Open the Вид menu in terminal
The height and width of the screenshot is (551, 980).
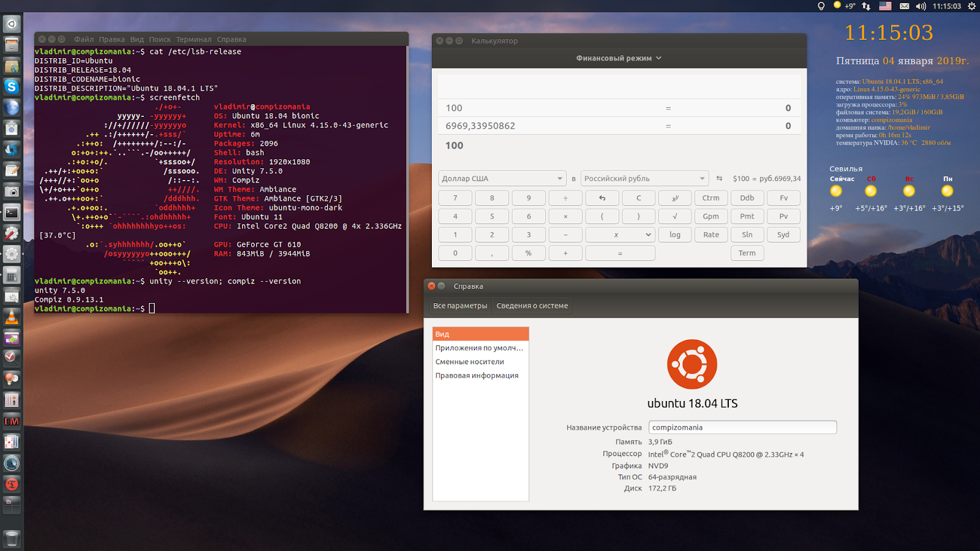(137, 39)
